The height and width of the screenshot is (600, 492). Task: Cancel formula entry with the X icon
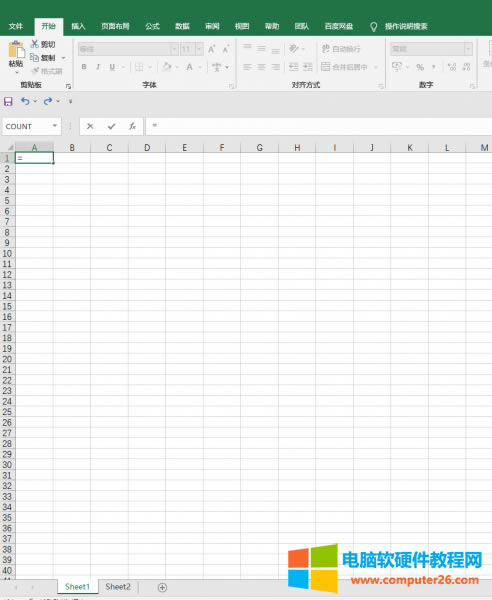(90, 126)
